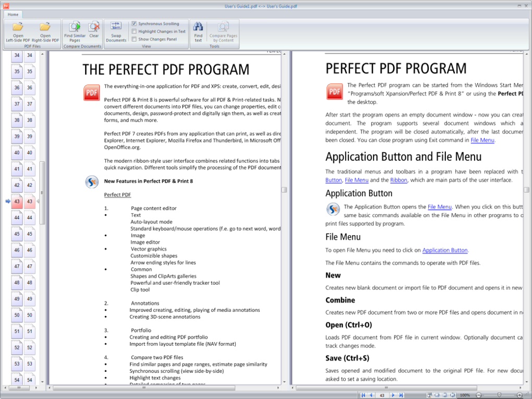Click red PDF logo in right document
This screenshot has height=399, width=532.
tap(334, 91)
